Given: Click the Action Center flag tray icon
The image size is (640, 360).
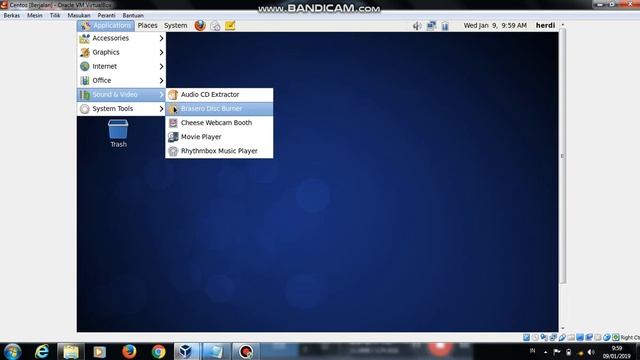Looking at the screenshot, I should [557, 352].
